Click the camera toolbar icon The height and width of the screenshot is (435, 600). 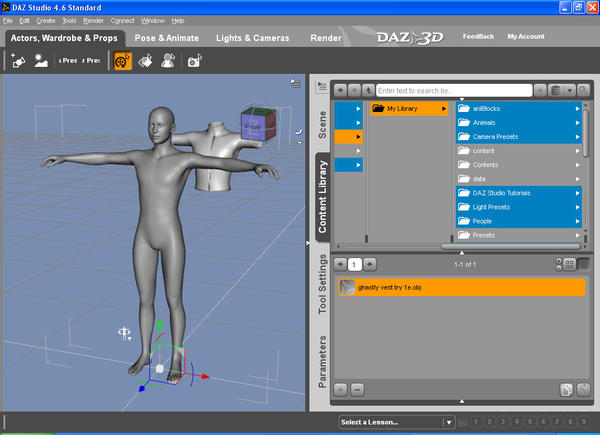[194, 61]
